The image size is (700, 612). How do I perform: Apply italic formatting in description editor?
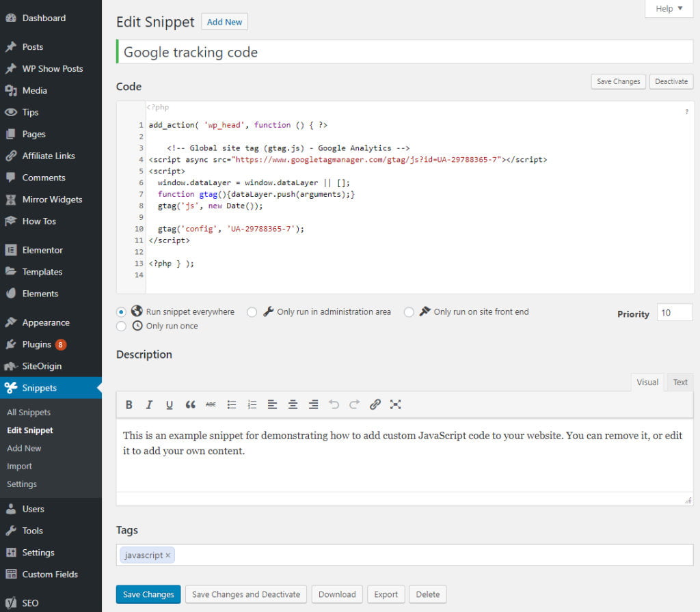pos(149,404)
